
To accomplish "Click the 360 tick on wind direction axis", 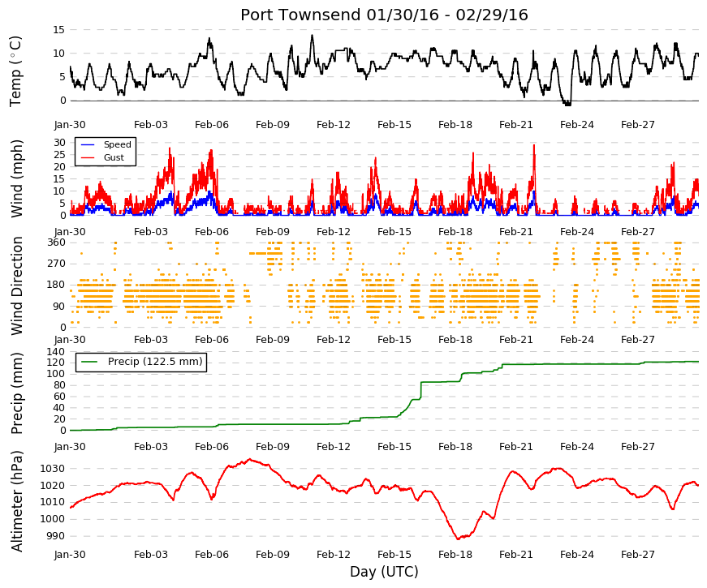I will [x=57, y=242].
